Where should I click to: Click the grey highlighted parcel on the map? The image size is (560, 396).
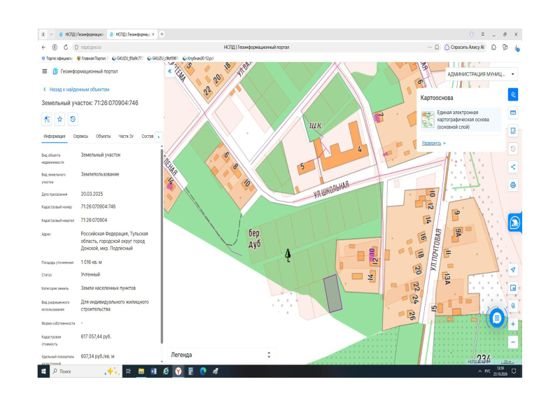pyautogui.click(x=333, y=294)
